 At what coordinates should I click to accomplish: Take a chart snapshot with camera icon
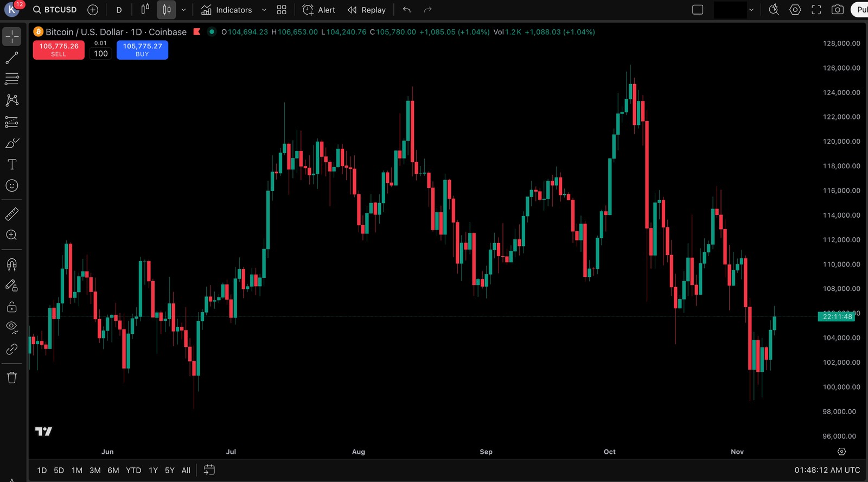pos(838,10)
